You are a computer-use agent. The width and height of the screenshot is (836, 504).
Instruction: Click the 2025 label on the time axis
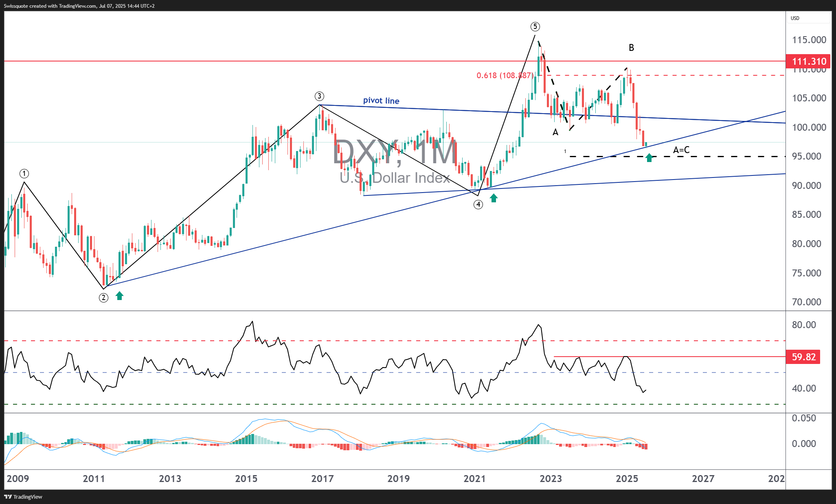627,479
